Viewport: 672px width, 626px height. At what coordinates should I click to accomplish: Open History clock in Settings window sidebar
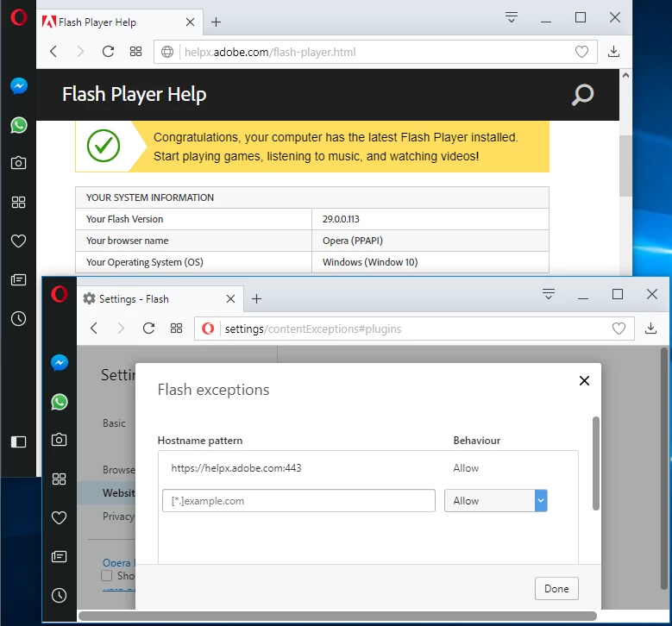point(60,595)
